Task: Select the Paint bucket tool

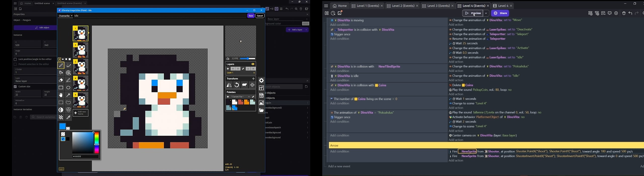Action: 61,73
